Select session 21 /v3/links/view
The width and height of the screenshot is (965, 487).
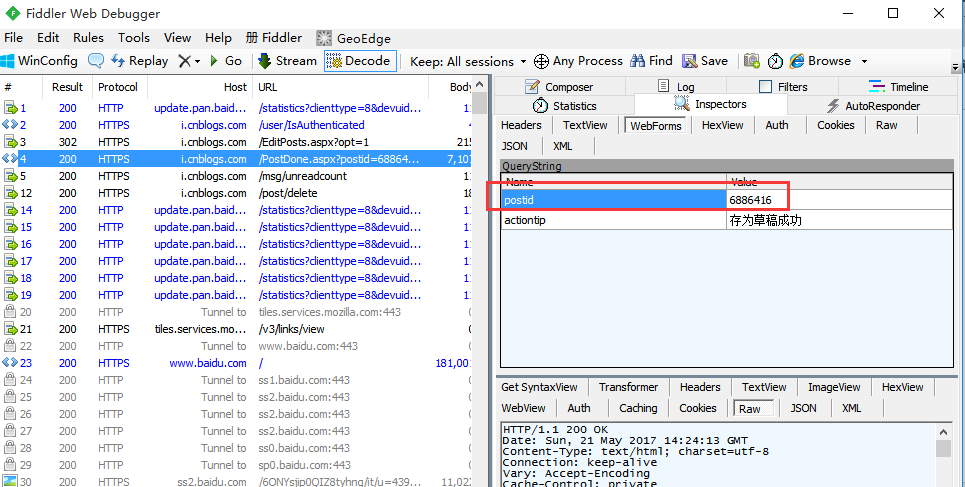click(x=237, y=329)
